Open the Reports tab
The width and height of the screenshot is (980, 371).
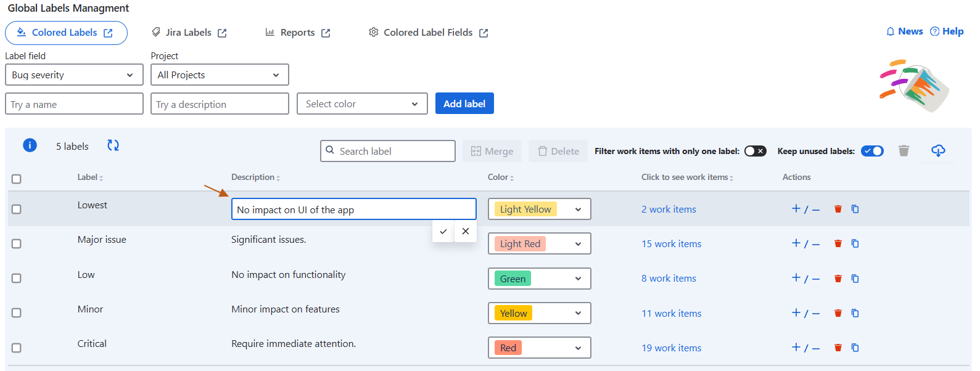click(298, 33)
